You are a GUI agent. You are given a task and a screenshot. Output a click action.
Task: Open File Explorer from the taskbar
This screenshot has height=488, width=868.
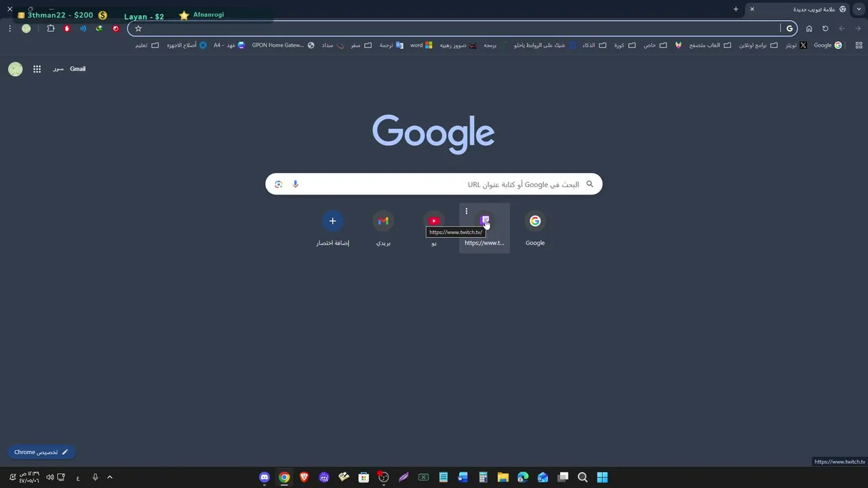[503, 477]
